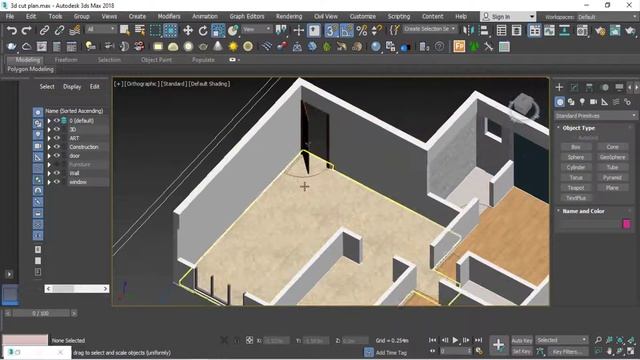Open the Motion panel tab
The width and height of the screenshot is (640, 360).
(604, 87)
